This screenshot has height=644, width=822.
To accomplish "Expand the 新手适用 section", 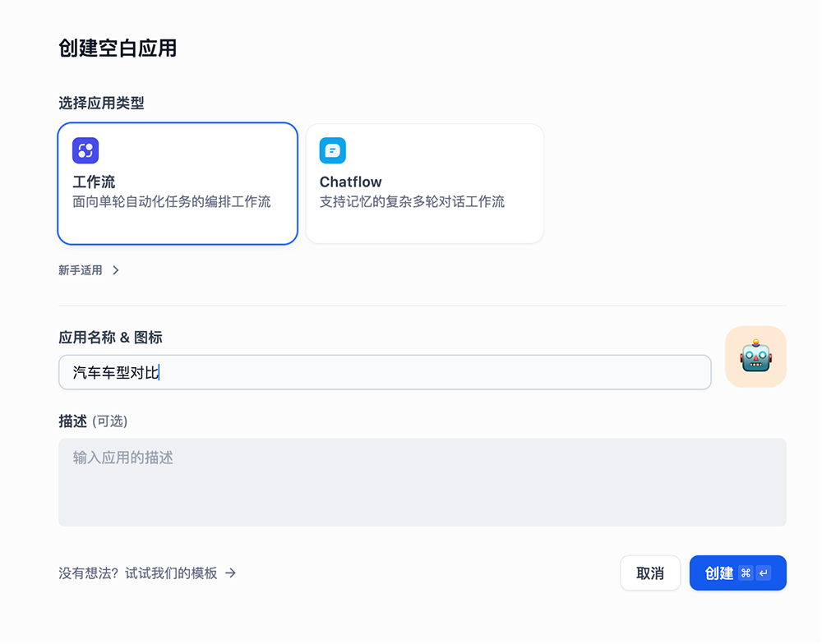I will point(89,269).
